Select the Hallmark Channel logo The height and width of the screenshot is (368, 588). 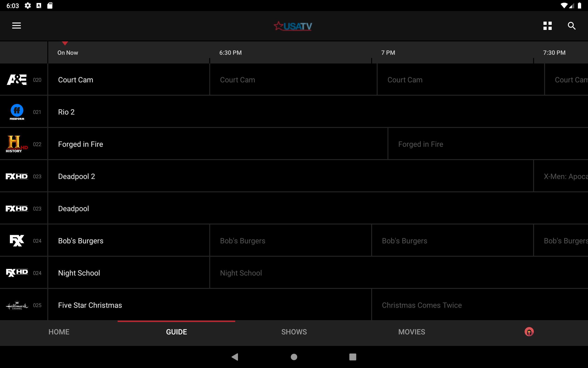coord(17,305)
